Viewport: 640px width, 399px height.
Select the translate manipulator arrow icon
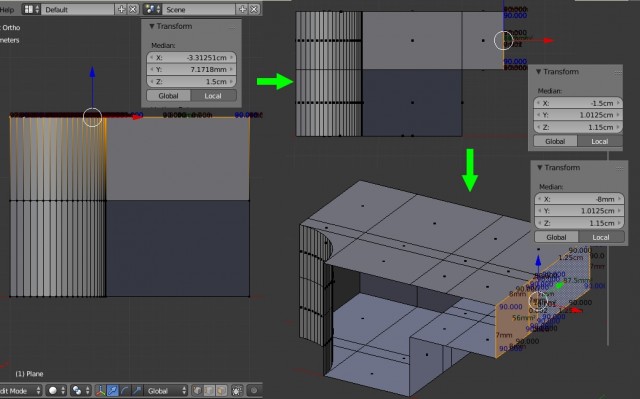[113, 390]
